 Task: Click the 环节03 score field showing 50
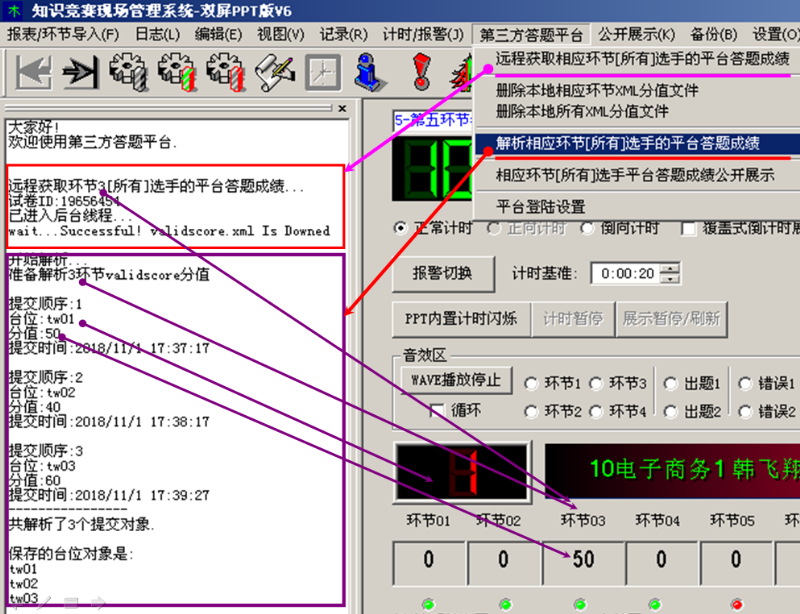tap(580, 560)
